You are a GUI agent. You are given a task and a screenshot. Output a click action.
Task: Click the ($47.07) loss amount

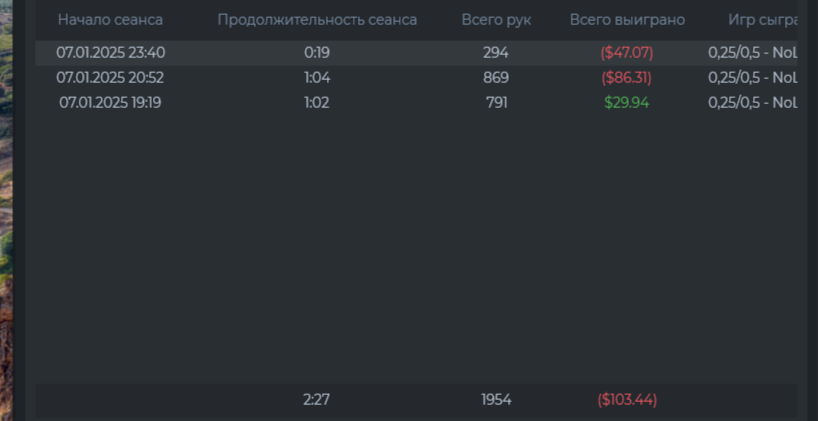click(x=627, y=53)
